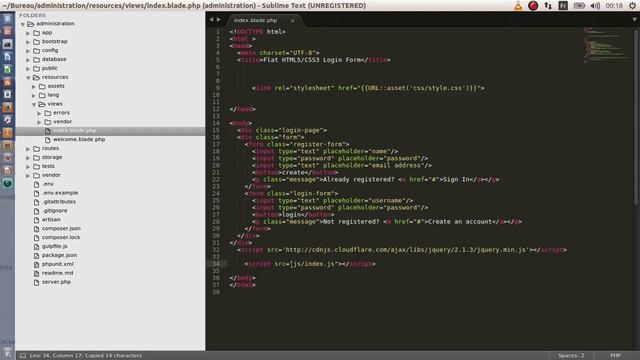Click the tests folder icon
Viewport: 640px width, 360px height.
point(36,167)
